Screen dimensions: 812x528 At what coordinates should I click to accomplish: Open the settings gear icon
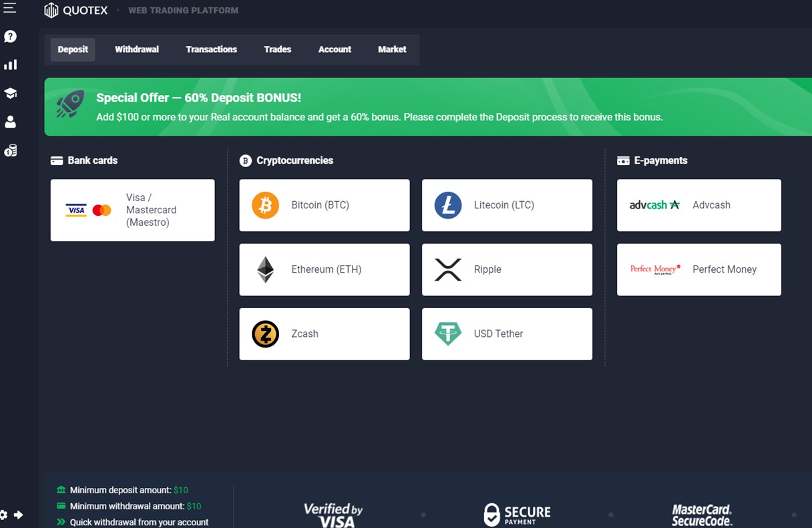click(x=3, y=515)
